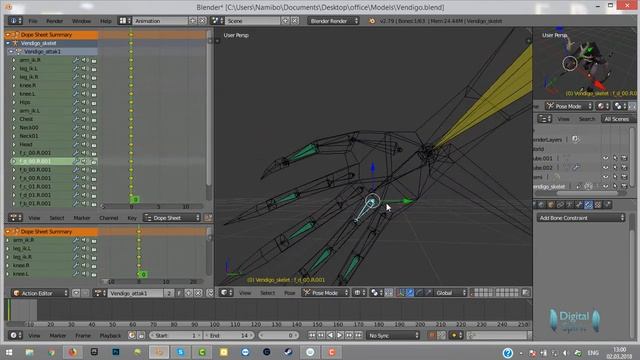Delete the Animation screen layout
Viewport: 640px width, 360px height.
pyautogui.click(x=202, y=20)
